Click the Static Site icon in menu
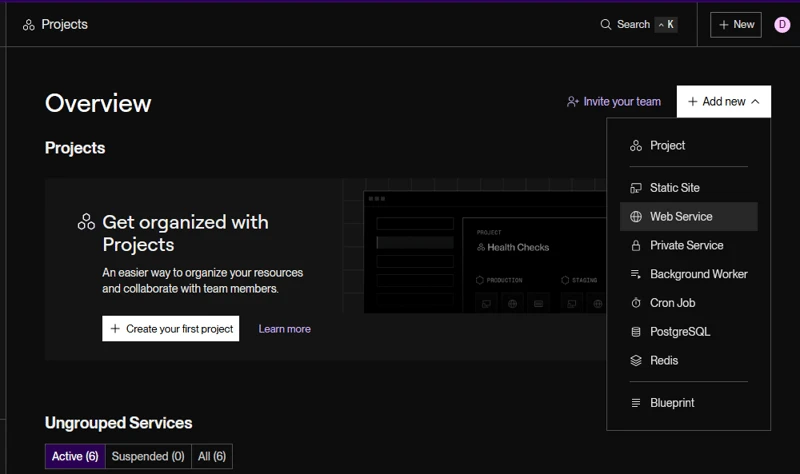 click(636, 188)
